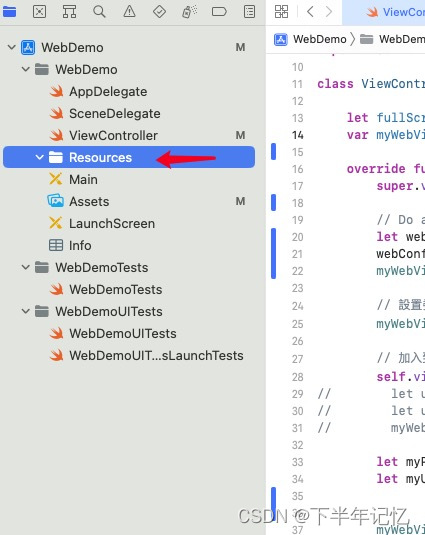Click the class keyword on line 11
Viewport: 425px width, 535px height.
point(335,84)
